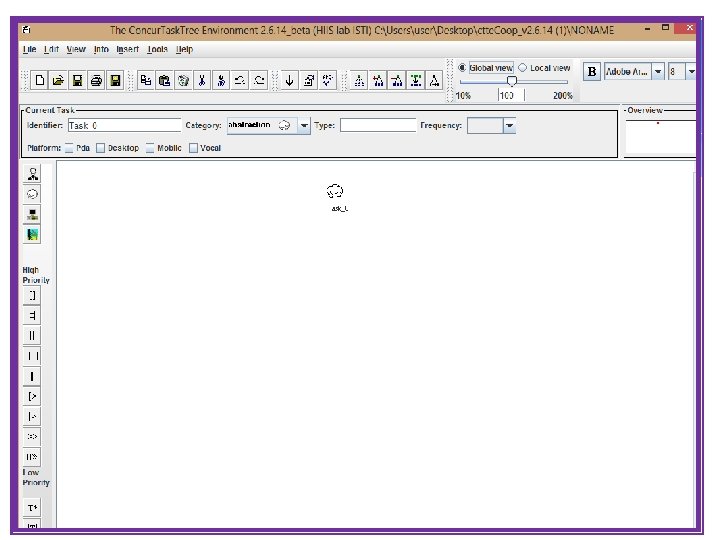Click the New file toolbar icon
720x540 pixels.
point(39,81)
